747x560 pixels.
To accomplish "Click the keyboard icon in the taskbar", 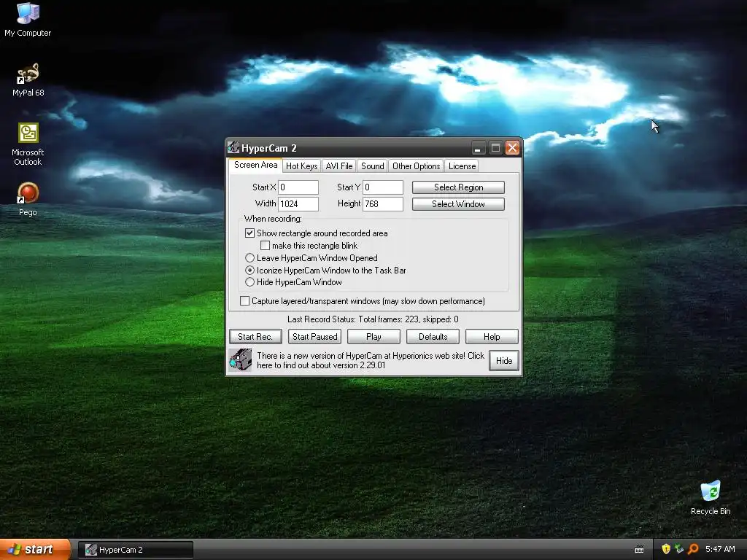I will pos(639,550).
